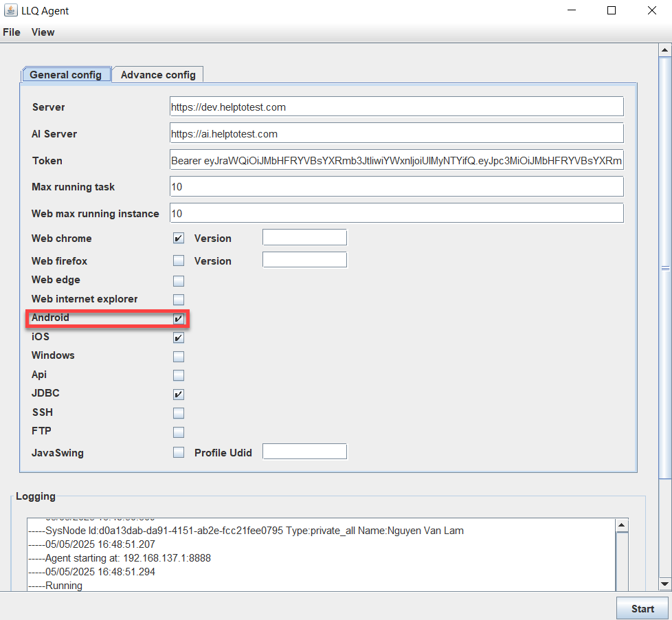Select the Web max running instance field
The height and width of the screenshot is (620, 672).
pos(396,213)
